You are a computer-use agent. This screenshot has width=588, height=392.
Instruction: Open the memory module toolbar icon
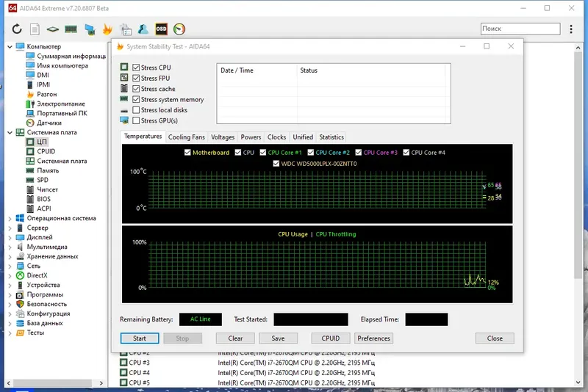click(x=71, y=29)
